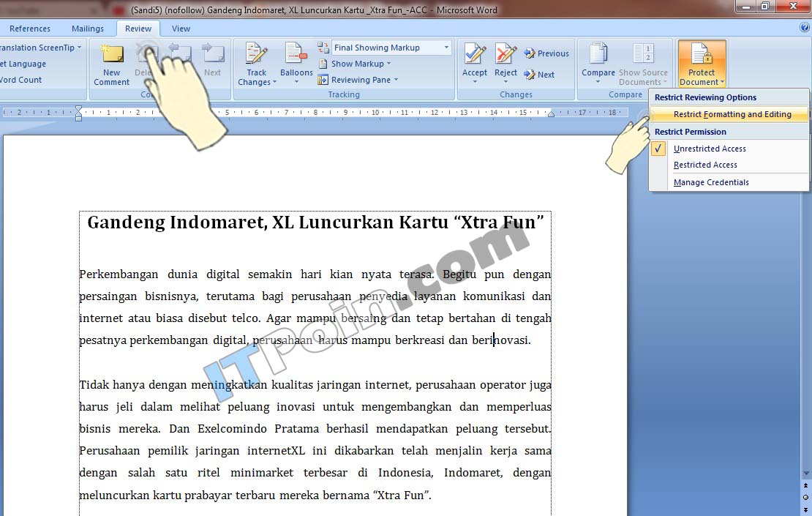812x516 pixels.
Task: Click the Next Page browse arrow
Action: tap(806, 510)
